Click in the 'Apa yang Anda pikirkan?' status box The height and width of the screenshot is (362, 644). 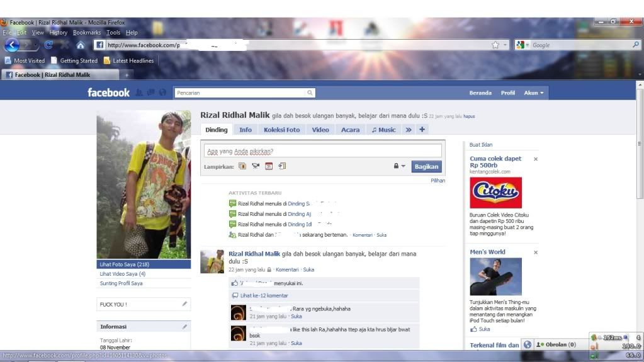coord(323,151)
